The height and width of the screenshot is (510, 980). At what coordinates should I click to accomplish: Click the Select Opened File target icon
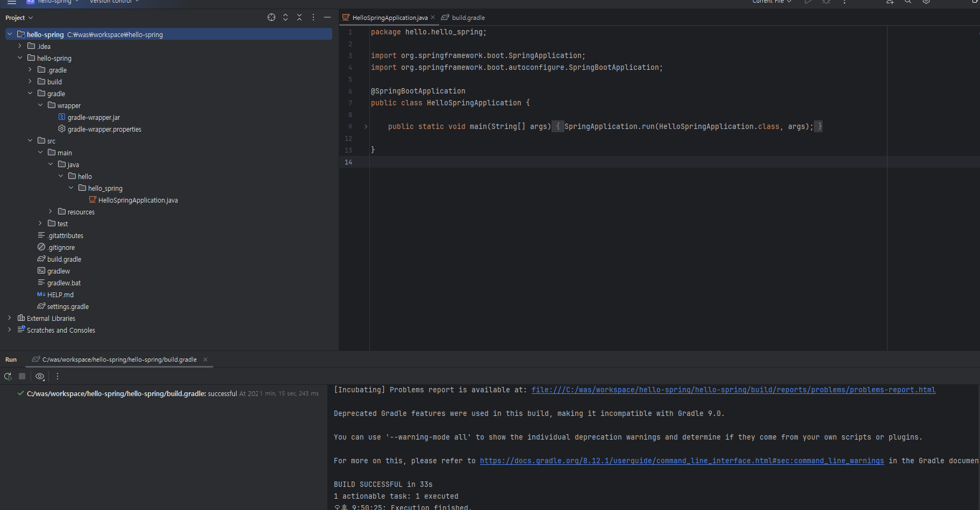(x=271, y=17)
